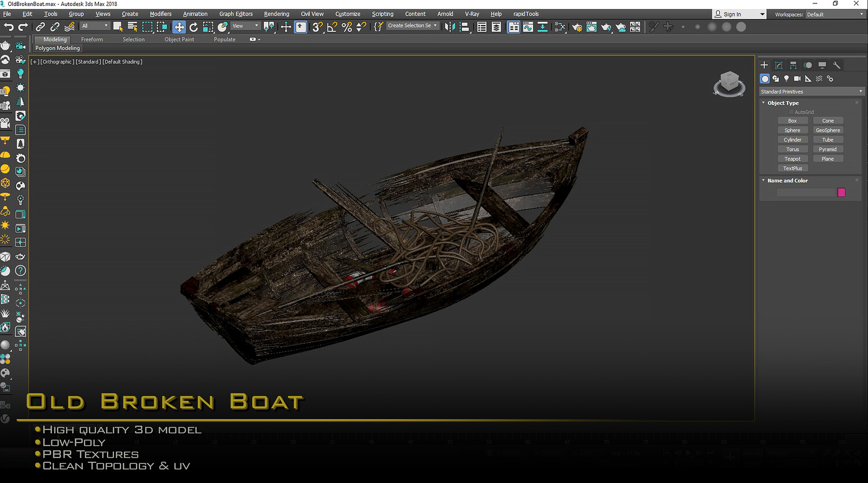Click the Teapot object type button
The height and width of the screenshot is (483, 868).
coord(792,159)
